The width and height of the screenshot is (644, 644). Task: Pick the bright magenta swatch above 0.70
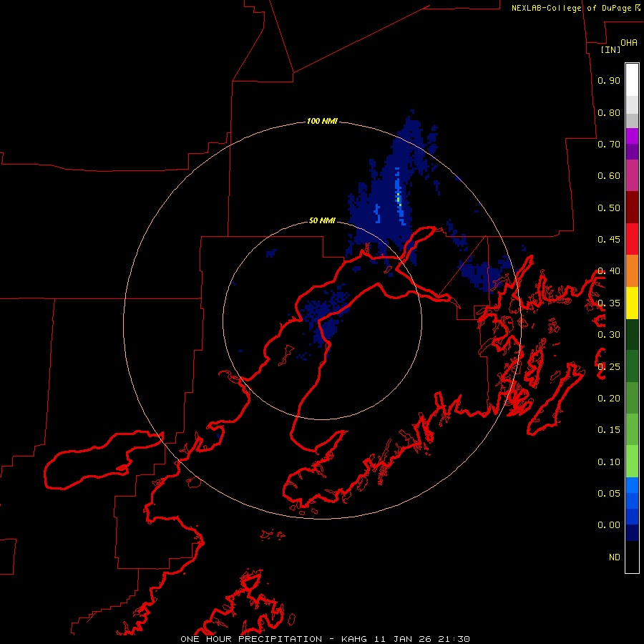[632, 136]
